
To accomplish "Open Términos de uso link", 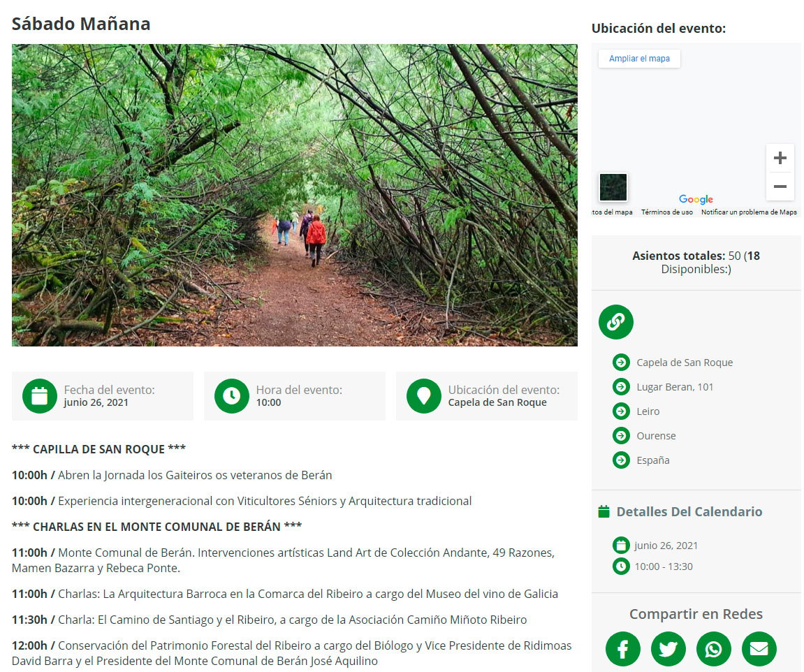I will [666, 212].
